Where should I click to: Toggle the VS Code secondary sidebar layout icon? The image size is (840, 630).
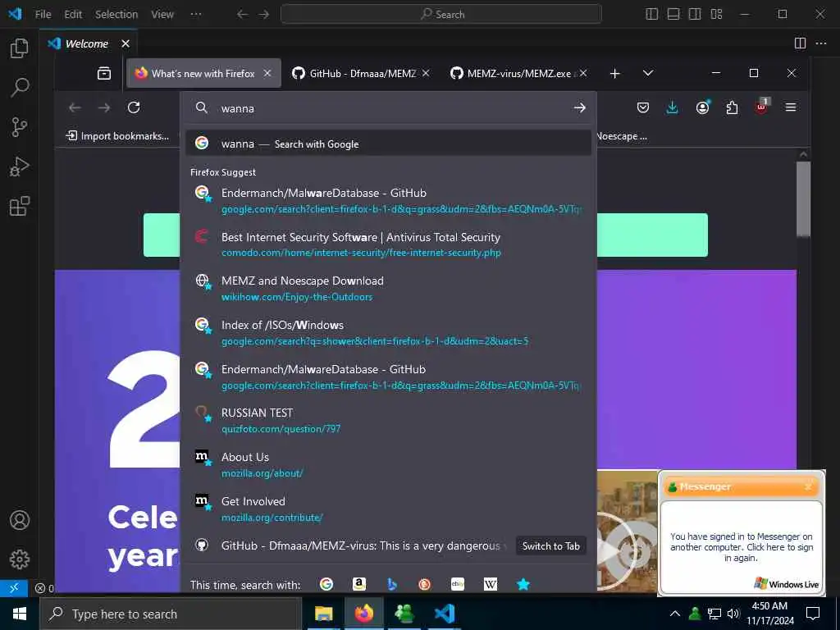695,15
